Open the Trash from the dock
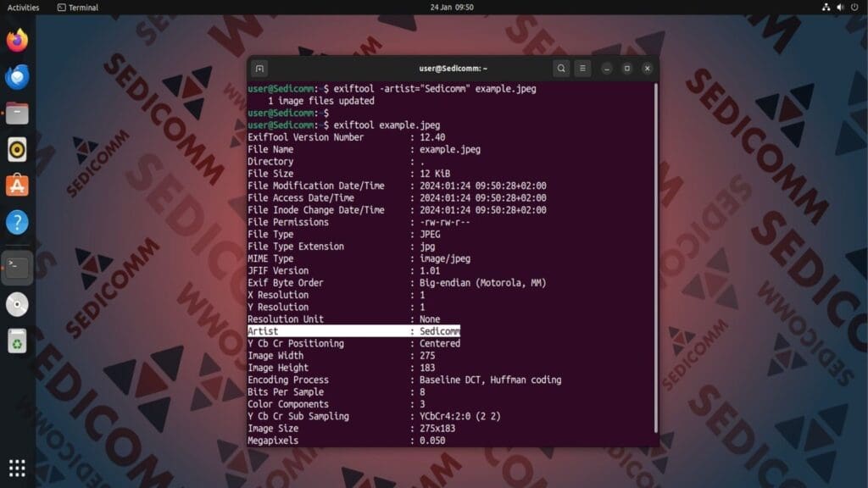The width and height of the screenshot is (868, 488). point(17,340)
